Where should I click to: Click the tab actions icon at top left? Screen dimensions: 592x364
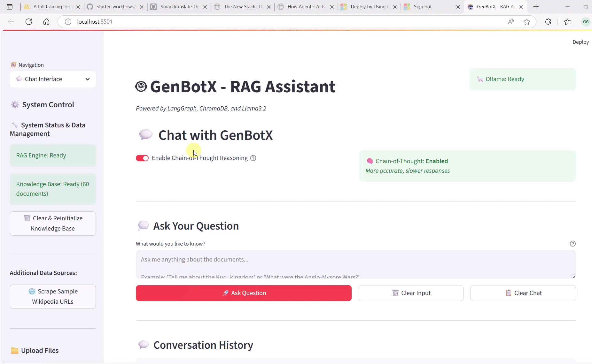click(10, 6)
